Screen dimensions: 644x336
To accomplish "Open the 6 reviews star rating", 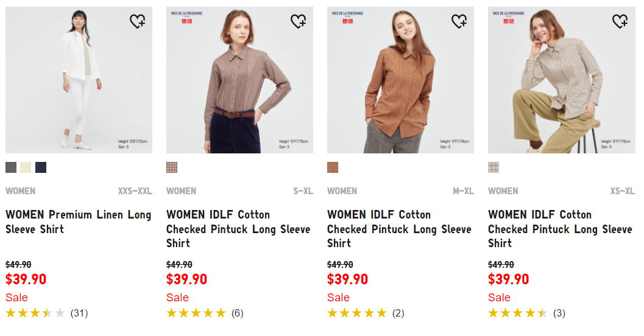I will [x=205, y=313].
